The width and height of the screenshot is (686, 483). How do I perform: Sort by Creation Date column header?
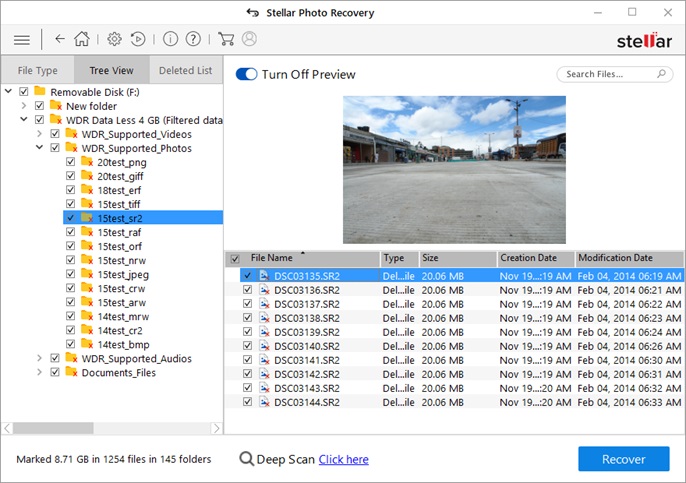[536, 258]
